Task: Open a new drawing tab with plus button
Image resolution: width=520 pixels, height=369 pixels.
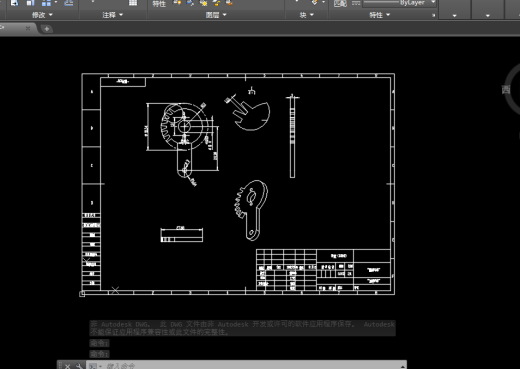Action: [x=47, y=29]
